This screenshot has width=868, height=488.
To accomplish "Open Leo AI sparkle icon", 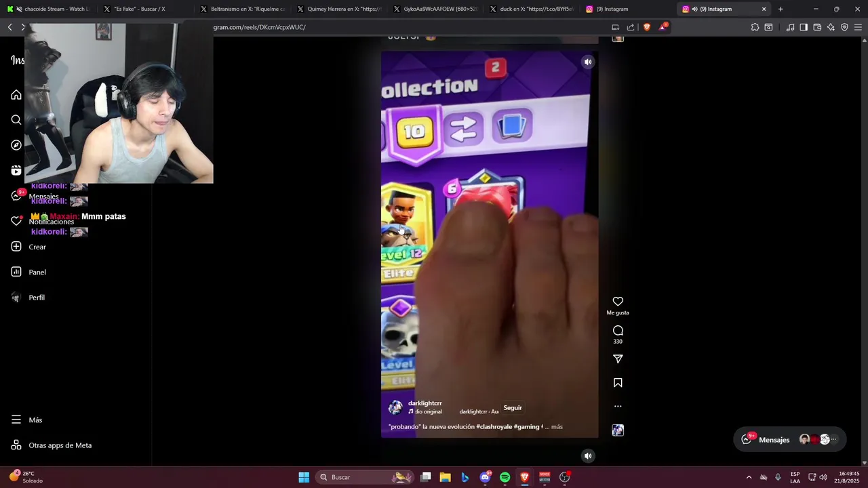I will pyautogui.click(x=831, y=27).
